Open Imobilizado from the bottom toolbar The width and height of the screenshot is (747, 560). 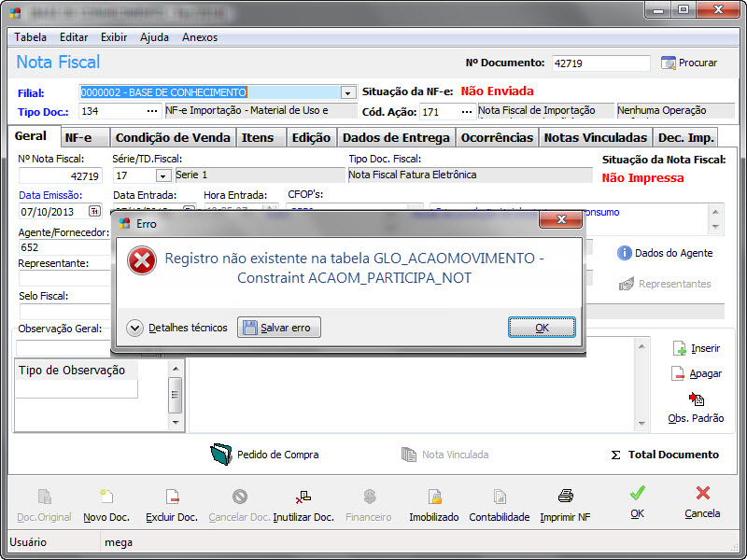click(x=434, y=497)
